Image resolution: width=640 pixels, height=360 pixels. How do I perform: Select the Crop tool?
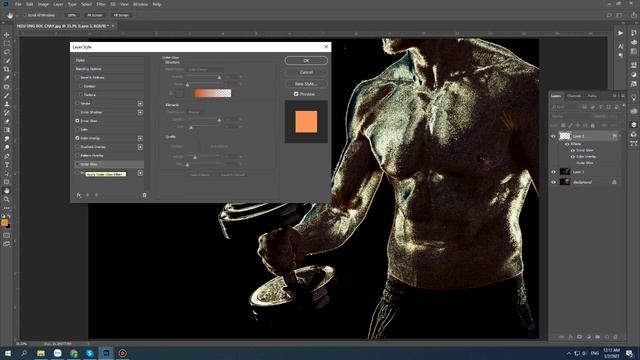pos(7,69)
